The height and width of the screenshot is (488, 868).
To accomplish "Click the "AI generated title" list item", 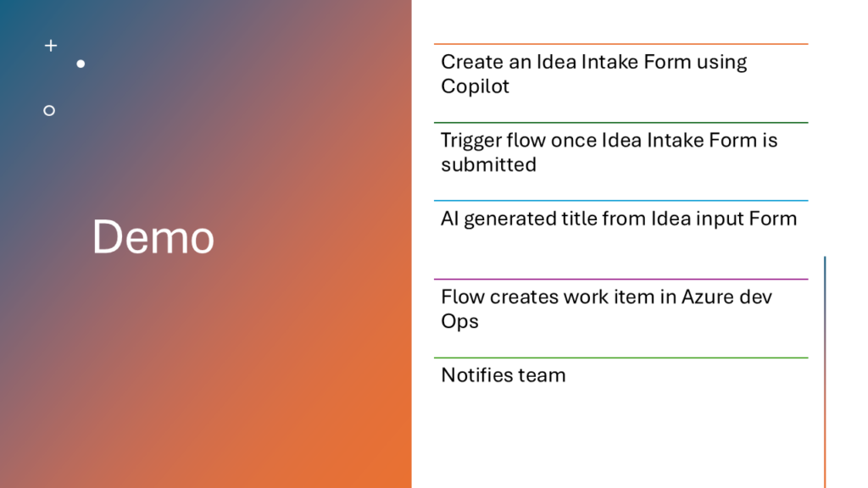I will (x=619, y=219).
